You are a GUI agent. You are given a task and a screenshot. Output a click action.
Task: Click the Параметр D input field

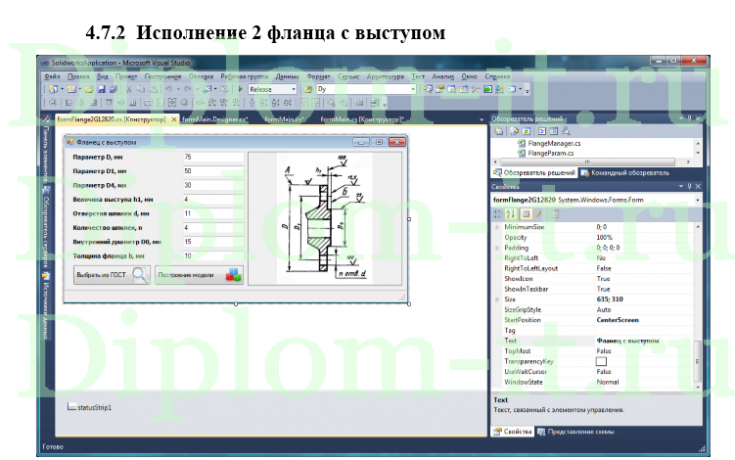pos(213,157)
